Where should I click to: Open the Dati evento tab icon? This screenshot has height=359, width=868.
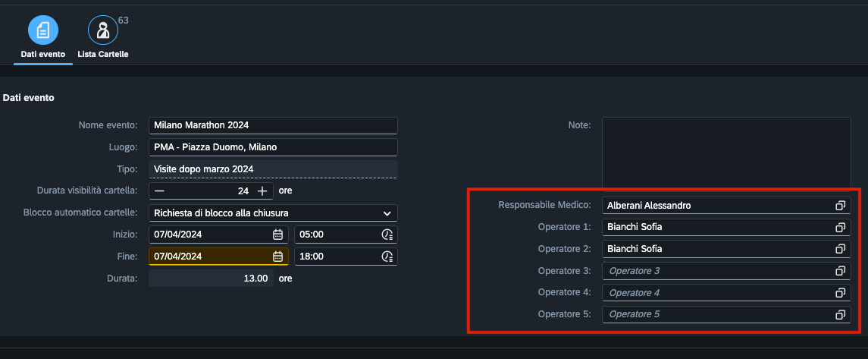43,30
